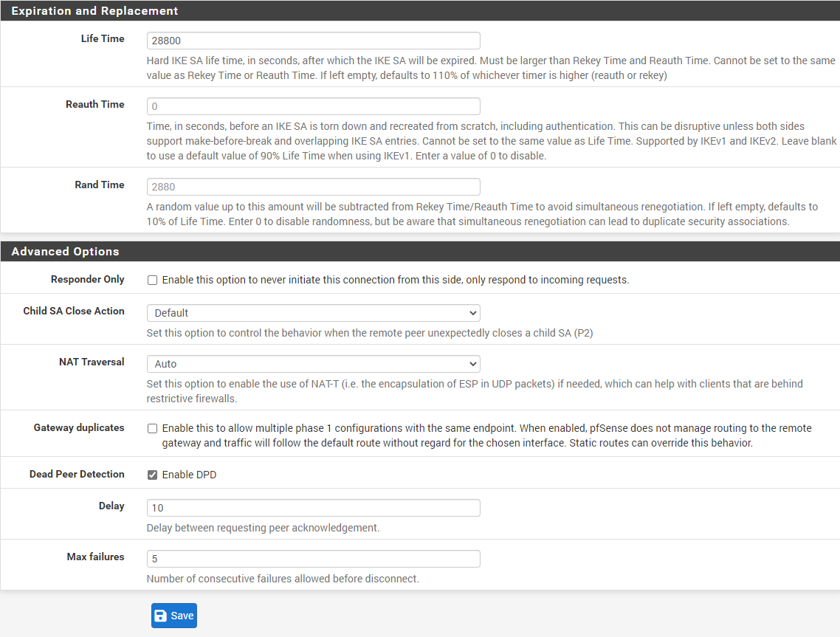
Task: Focus the Life Time input field
Action: (x=313, y=41)
